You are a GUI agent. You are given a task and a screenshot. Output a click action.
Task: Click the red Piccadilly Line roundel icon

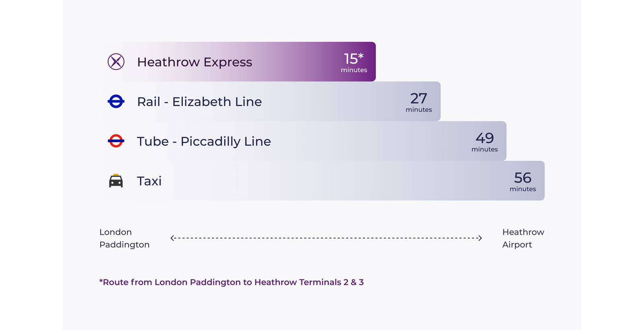[116, 141]
